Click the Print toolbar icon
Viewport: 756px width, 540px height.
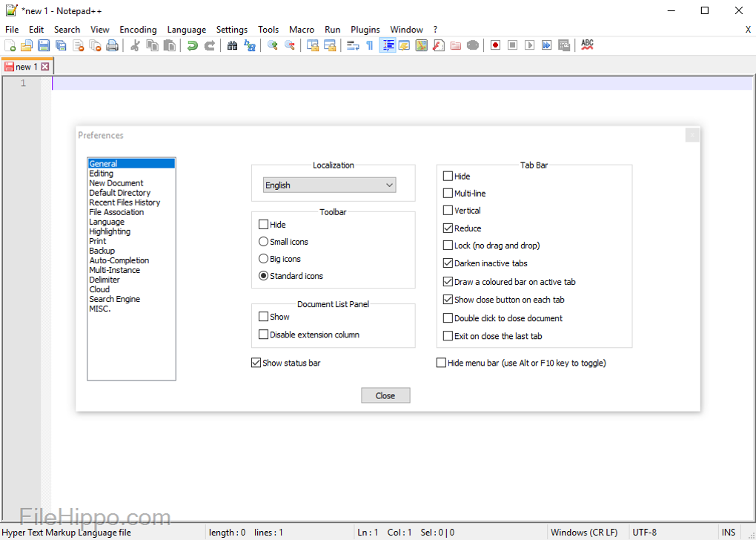click(x=112, y=45)
